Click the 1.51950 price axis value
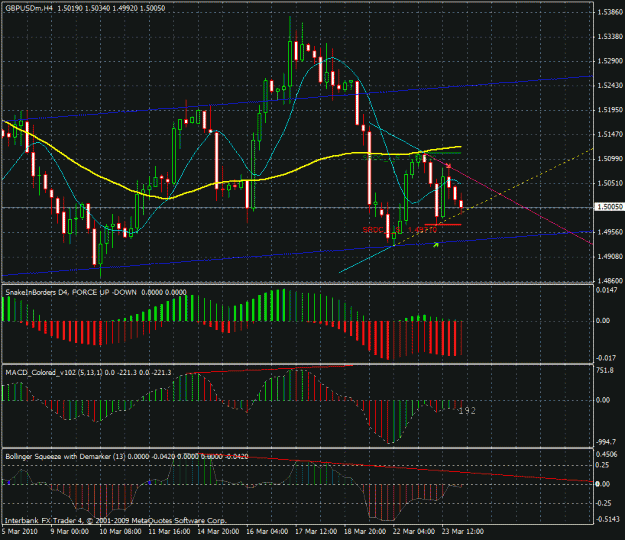Viewport: 625px width, 540px height. [610, 110]
